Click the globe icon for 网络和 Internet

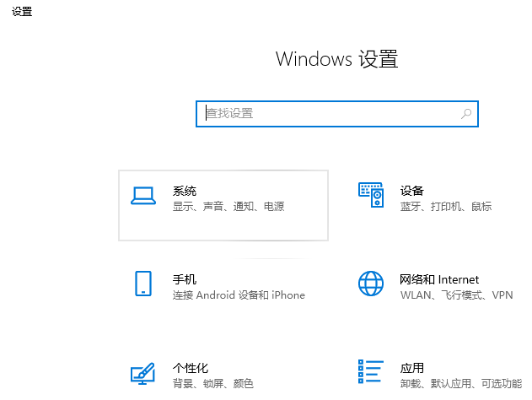[x=371, y=284]
